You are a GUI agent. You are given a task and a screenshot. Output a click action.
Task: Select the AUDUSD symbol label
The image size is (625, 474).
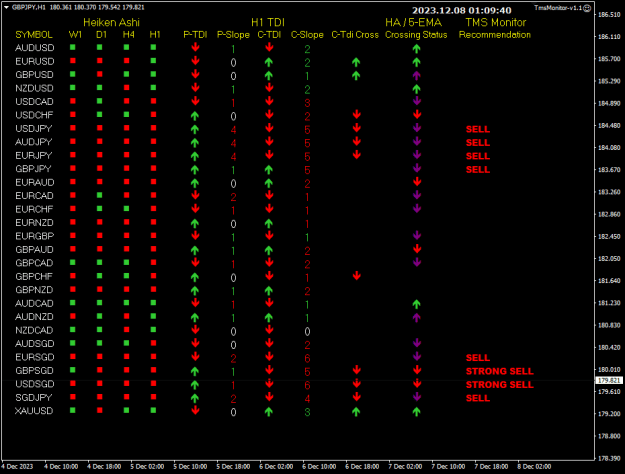pos(35,48)
